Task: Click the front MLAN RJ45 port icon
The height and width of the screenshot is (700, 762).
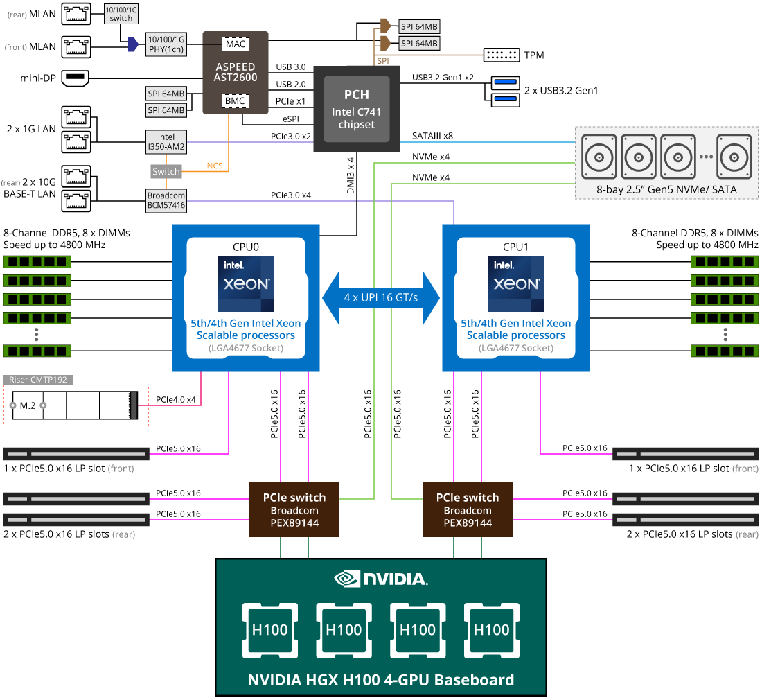Action: [x=76, y=46]
